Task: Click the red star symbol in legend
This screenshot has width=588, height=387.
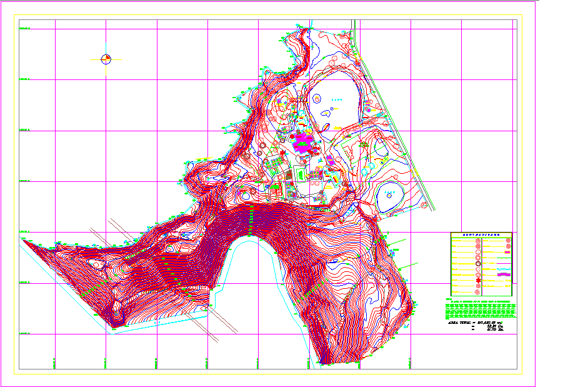Action: (479, 280)
